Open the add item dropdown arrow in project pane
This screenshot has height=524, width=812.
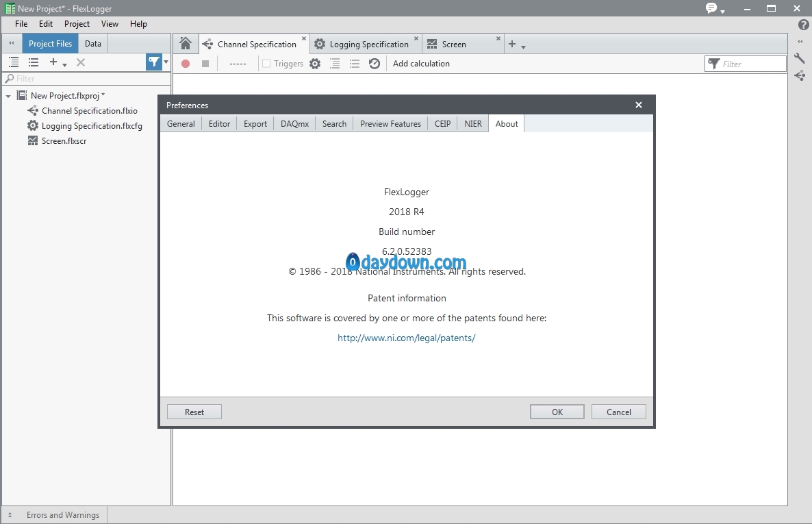pyautogui.click(x=65, y=65)
